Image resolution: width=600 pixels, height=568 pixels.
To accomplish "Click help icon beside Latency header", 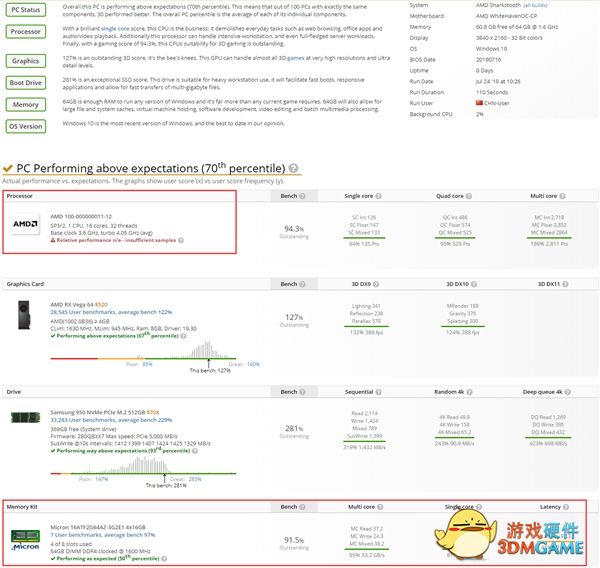I will tap(566, 507).
